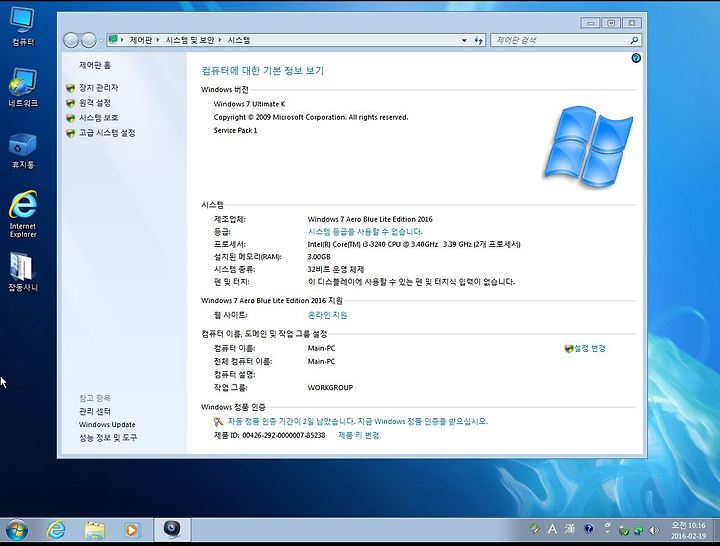Open 제어판 홈 in sidebar
This screenshot has width=720, height=546.
[x=95, y=65]
